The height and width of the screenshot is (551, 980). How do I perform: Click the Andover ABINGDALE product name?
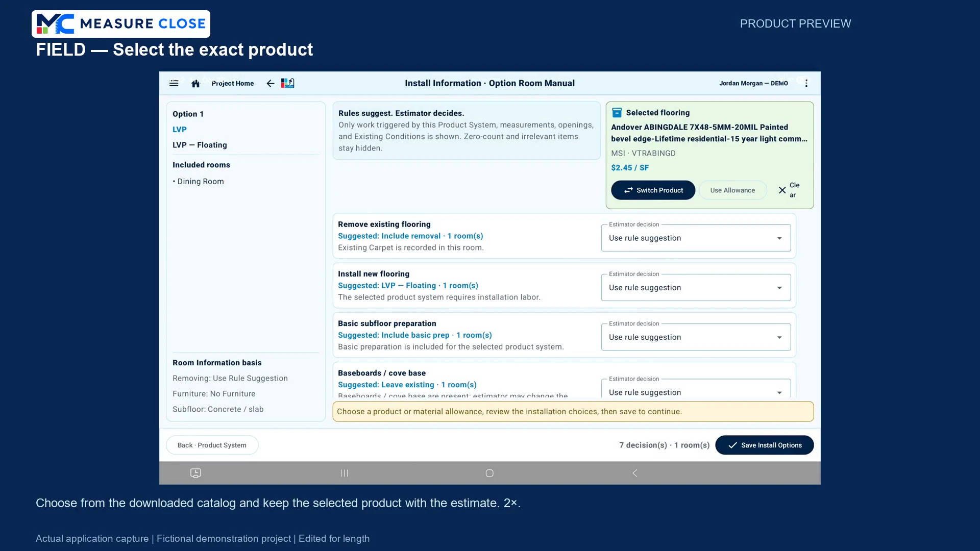coord(709,133)
